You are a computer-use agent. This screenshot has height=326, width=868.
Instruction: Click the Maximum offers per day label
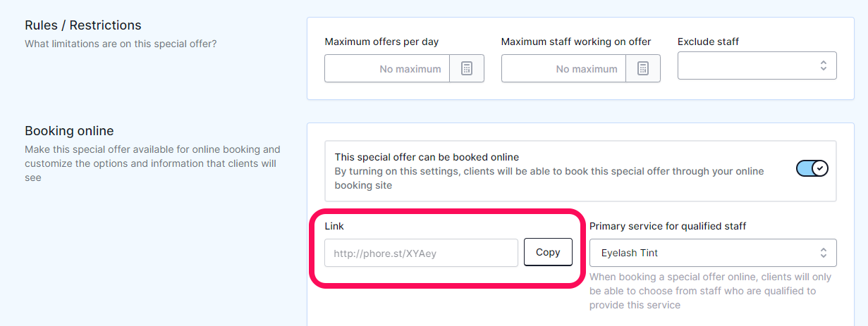pyautogui.click(x=381, y=42)
